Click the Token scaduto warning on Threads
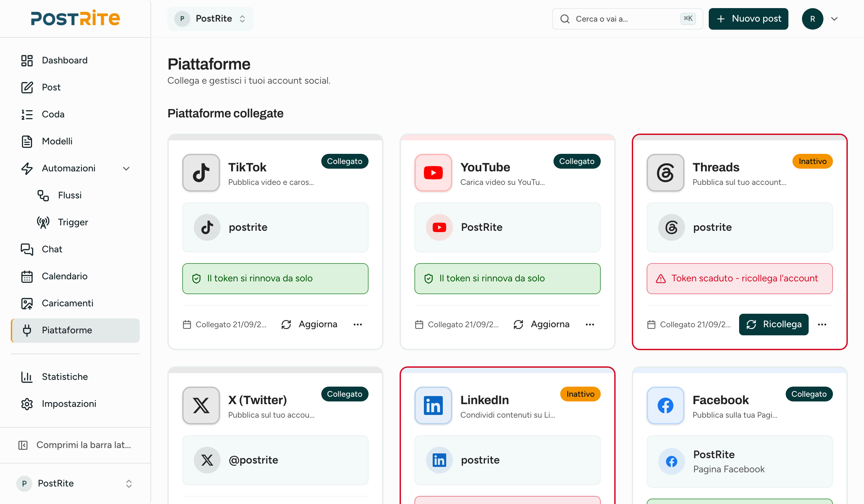Screen dimensions: 864x504 click(x=739, y=279)
